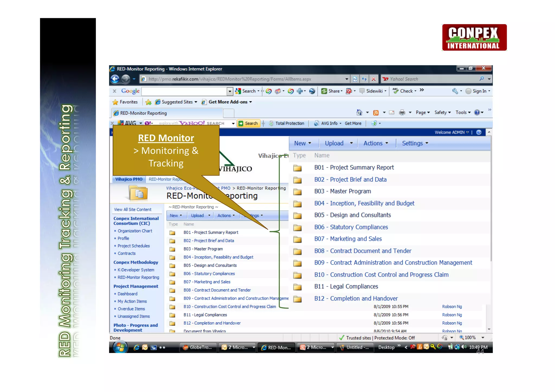Click the Favorites star icon
The height and width of the screenshot is (392, 555).
(115, 102)
